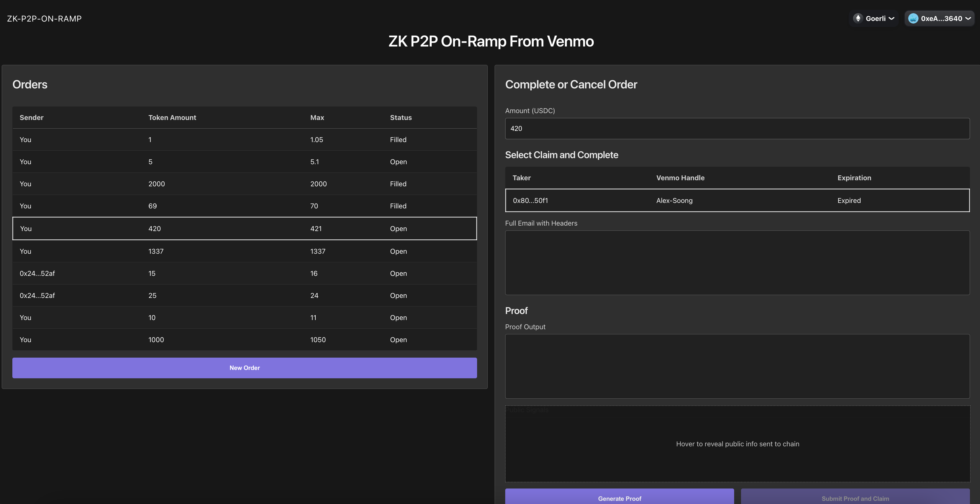Click Submit Proof and Claim button
980x504 pixels.
click(855, 498)
